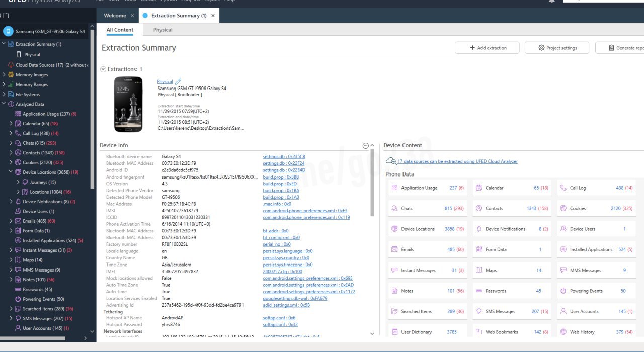The width and height of the screenshot is (644, 352).
Task: Click the Cloud Data Sources icon
Action: [11, 65]
